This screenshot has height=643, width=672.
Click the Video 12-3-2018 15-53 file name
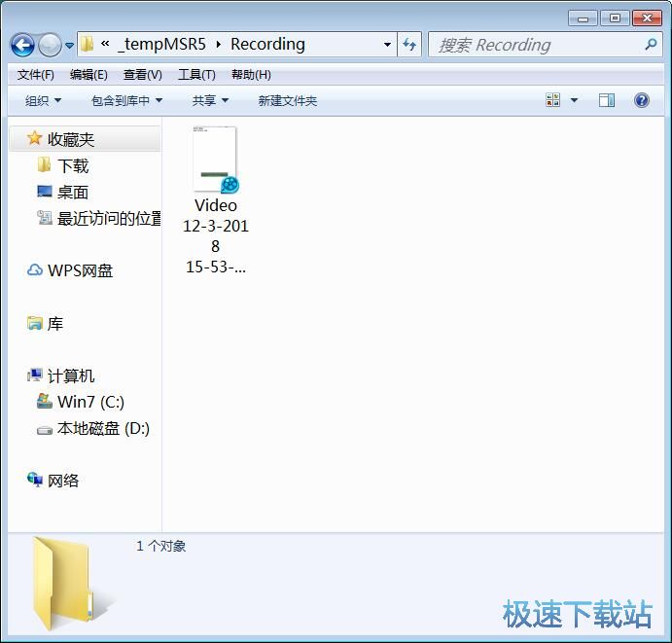click(x=216, y=235)
